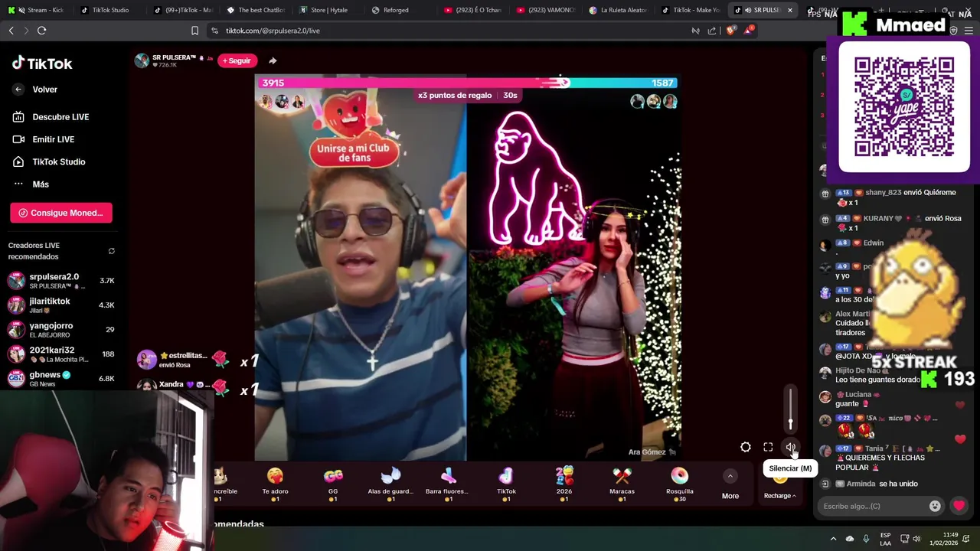The width and height of the screenshot is (980, 551).
Task: Send a like with the heart button
Action: (959, 506)
